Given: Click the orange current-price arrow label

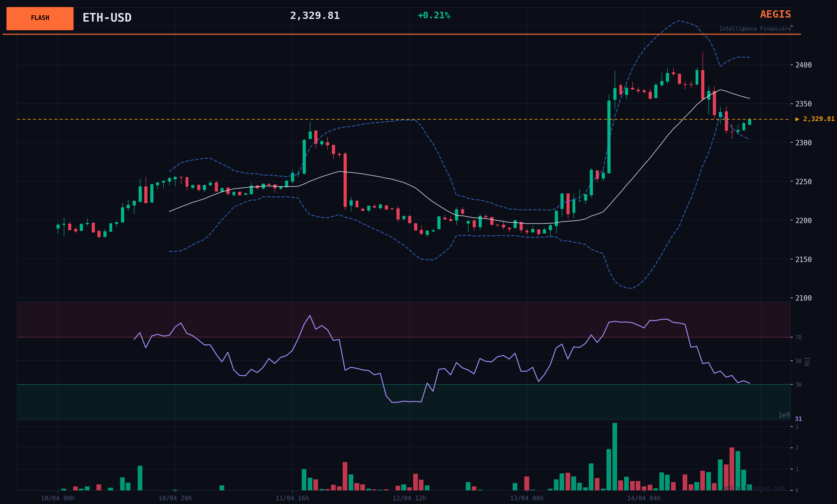Looking at the screenshot, I should coord(815,119).
